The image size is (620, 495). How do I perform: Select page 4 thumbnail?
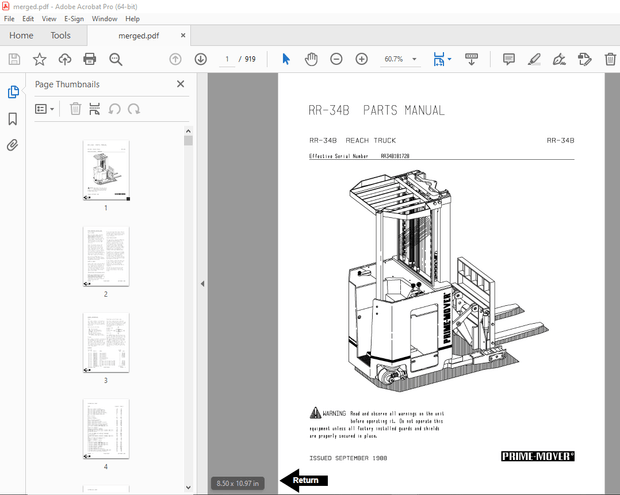[106, 429]
